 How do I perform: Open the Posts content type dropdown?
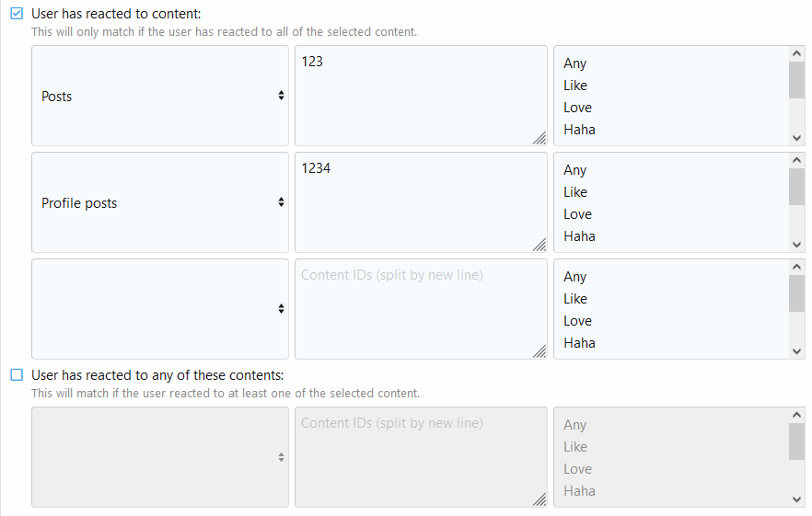click(x=159, y=96)
